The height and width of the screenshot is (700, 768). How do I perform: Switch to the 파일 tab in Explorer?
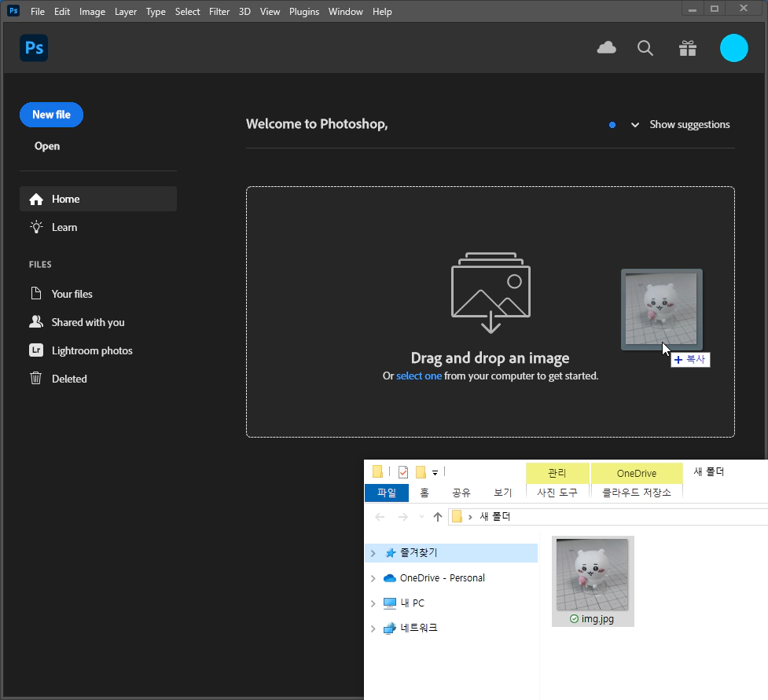pos(387,493)
